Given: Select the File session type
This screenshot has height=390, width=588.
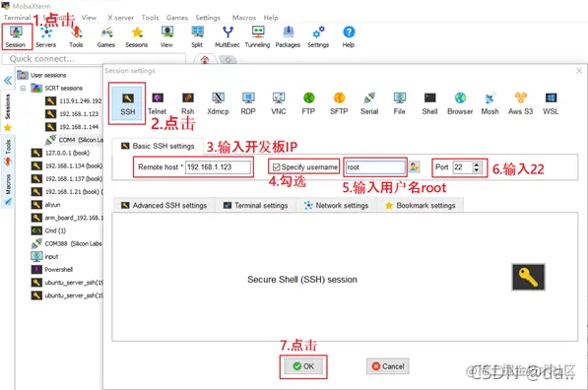Looking at the screenshot, I should (x=399, y=103).
